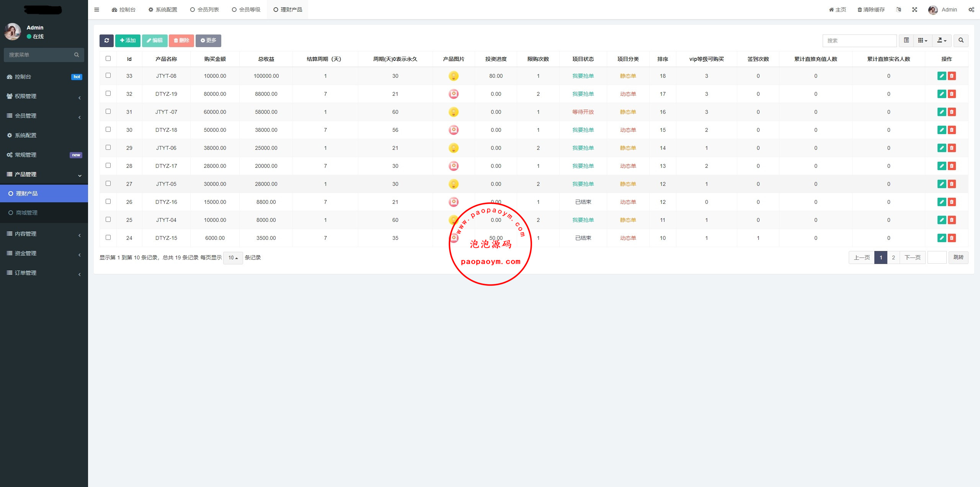Image resolution: width=980 pixels, height=487 pixels.
Task: Expand 权限管理 sidebar menu
Action: tap(44, 96)
